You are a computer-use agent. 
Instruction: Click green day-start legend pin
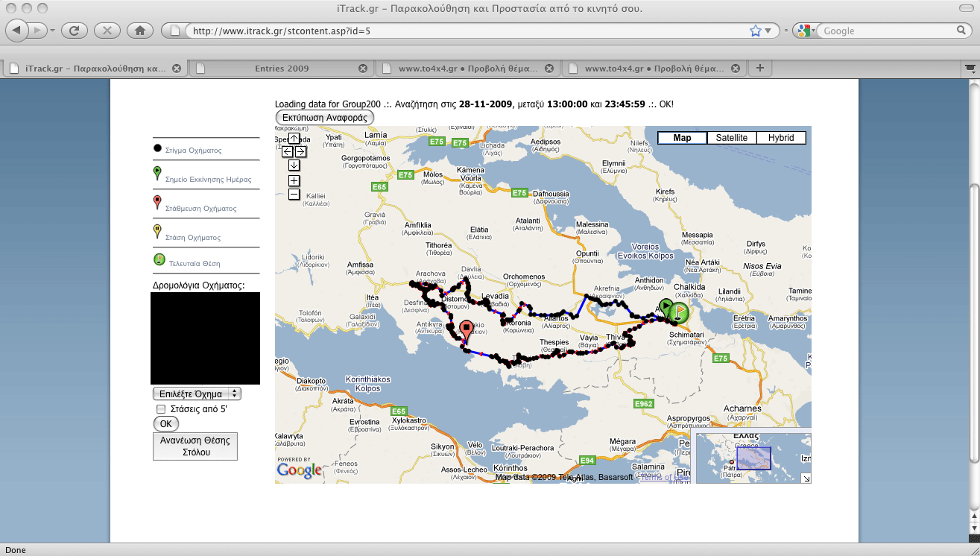[x=157, y=173]
